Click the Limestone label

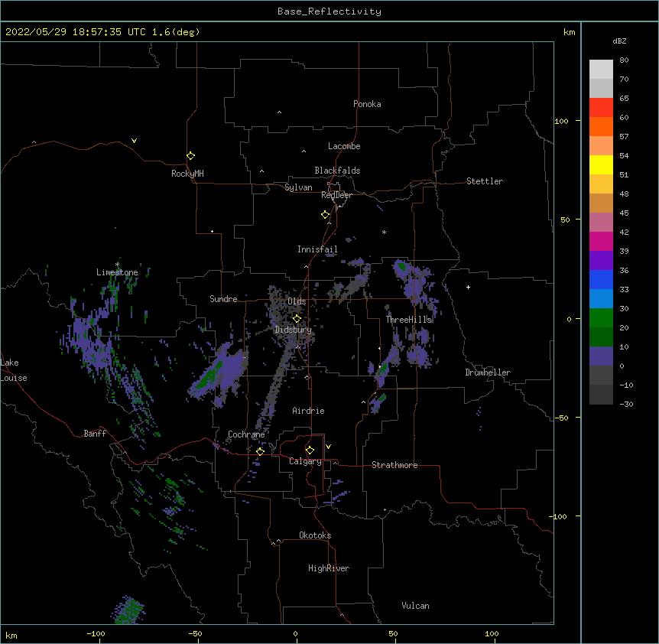tap(117, 272)
